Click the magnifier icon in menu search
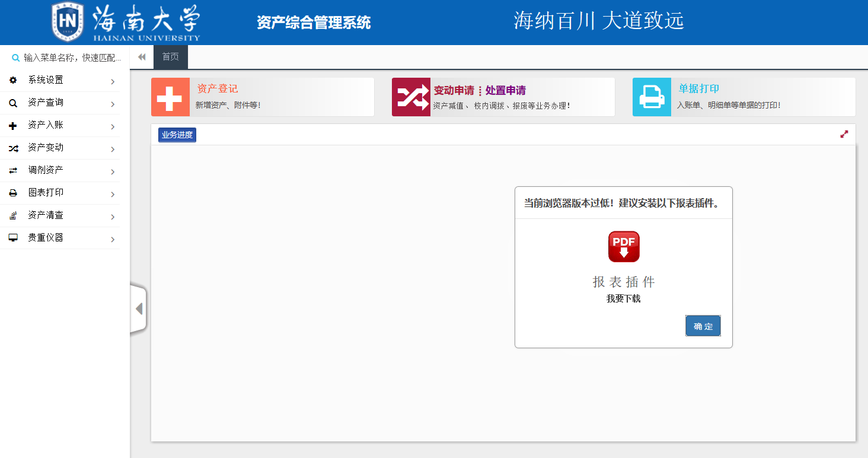868x458 pixels. tap(15, 58)
